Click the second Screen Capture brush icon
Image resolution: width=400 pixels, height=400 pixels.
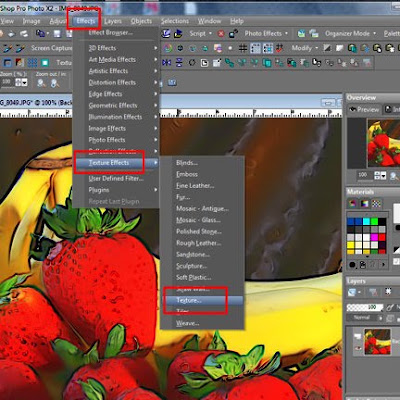[20, 48]
